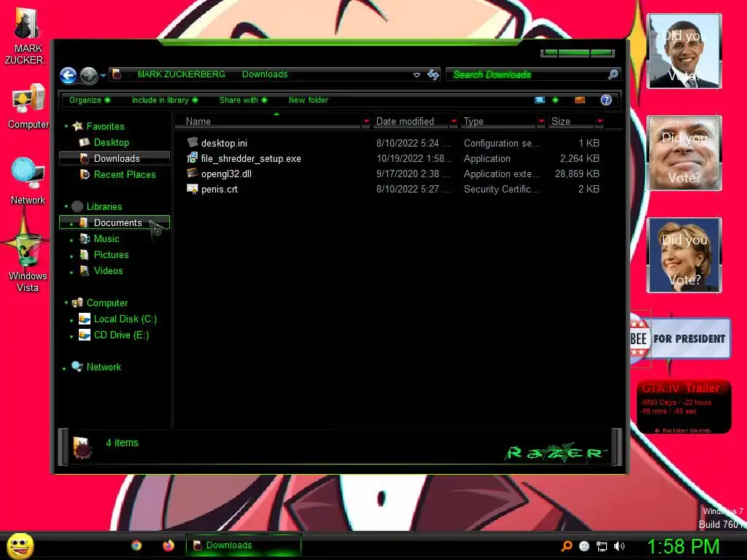Click the refresh icon beside address bar
This screenshot has height=560, width=747.
433,74
